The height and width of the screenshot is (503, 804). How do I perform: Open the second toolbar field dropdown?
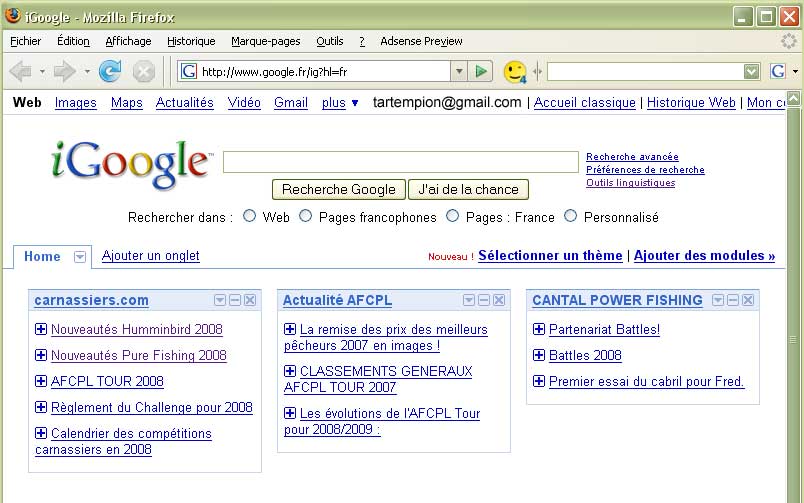click(x=752, y=71)
